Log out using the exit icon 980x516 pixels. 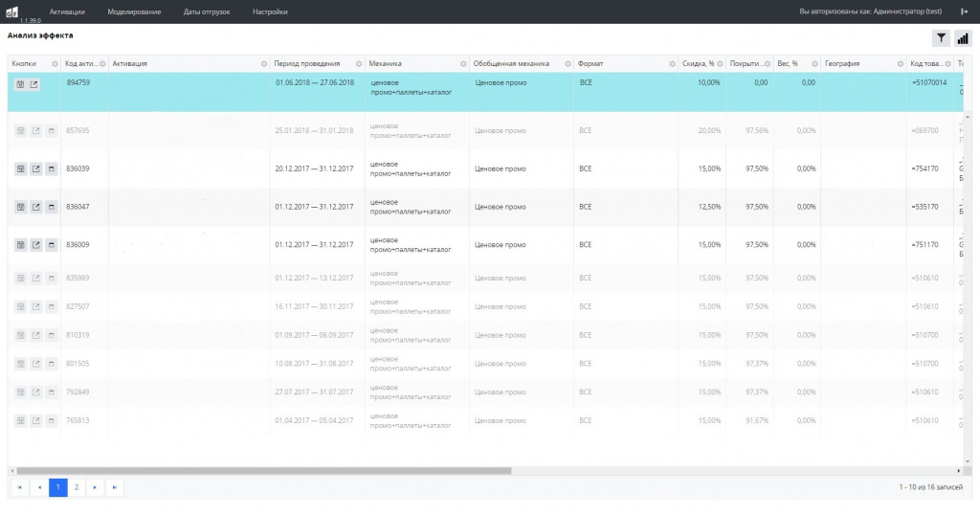point(964,11)
